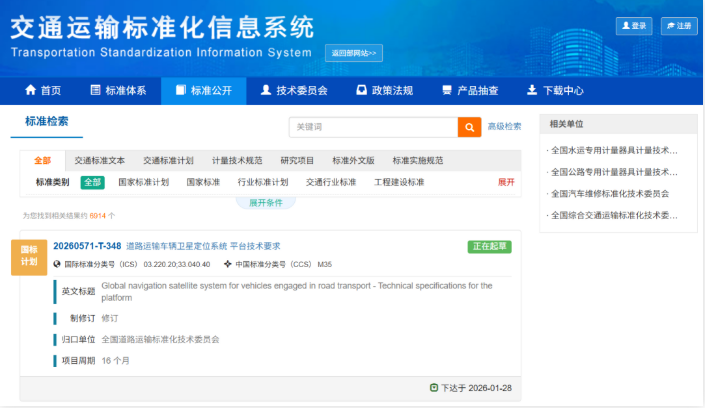Open the 下载中心 navigation item

pyautogui.click(x=555, y=90)
